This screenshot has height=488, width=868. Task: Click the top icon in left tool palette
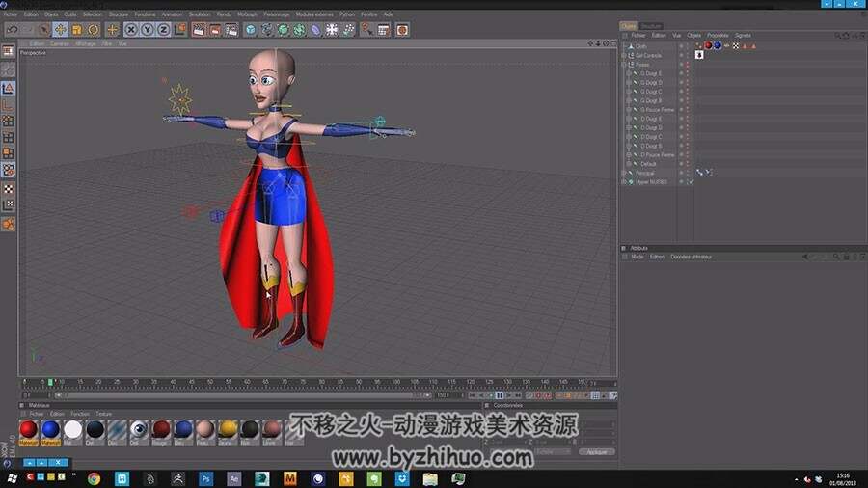8,51
